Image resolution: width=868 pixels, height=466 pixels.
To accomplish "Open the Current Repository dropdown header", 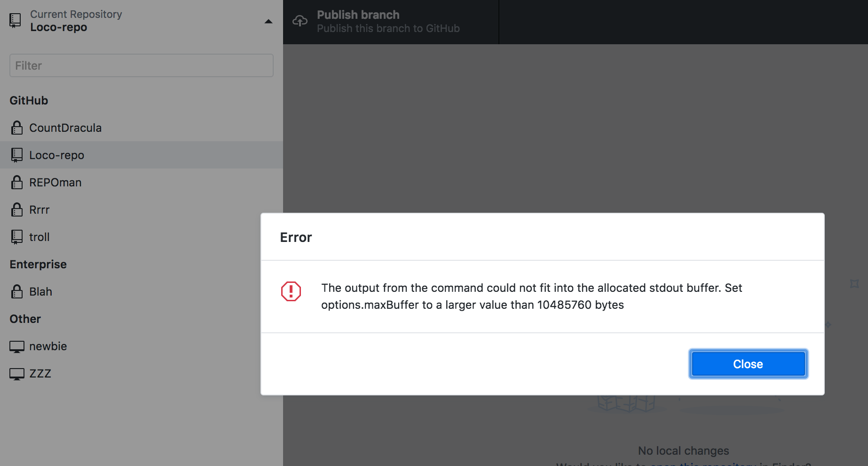I will point(75,20).
